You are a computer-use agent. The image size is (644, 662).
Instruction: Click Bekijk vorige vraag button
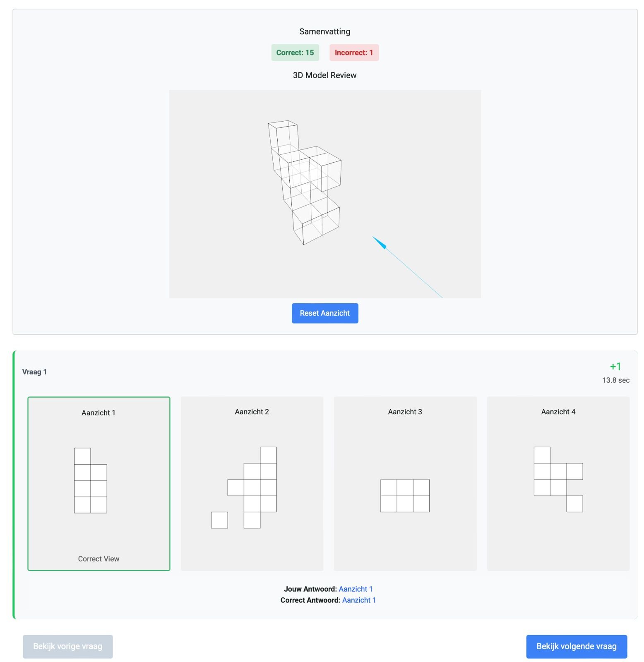point(67,646)
